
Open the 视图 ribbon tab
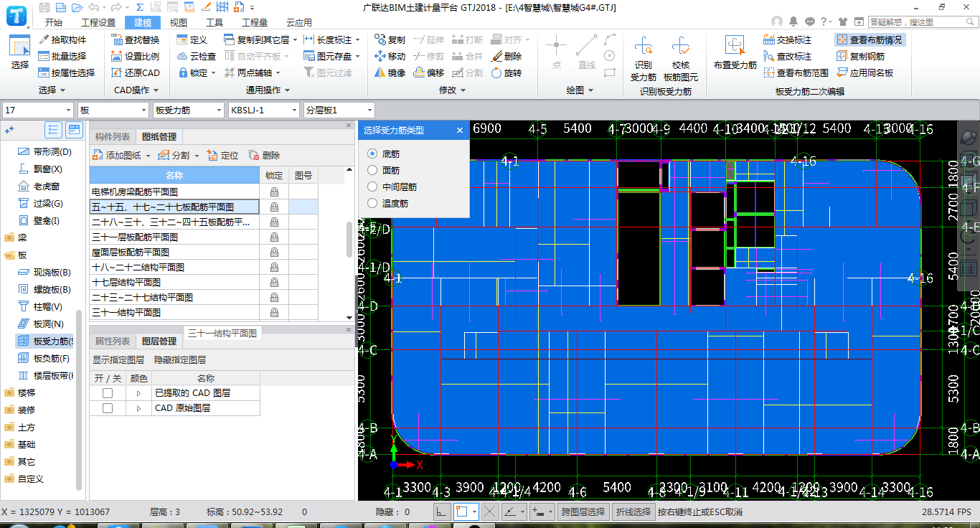(x=179, y=22)
